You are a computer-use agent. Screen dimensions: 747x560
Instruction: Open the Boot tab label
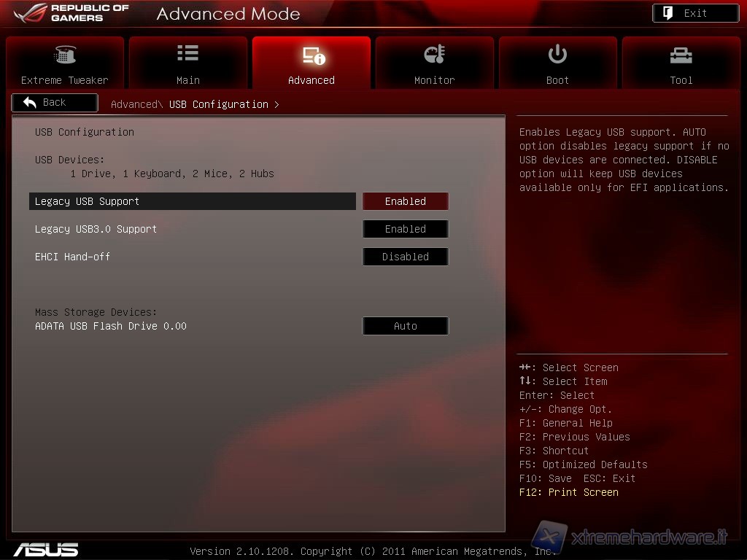[x=557, y=80]
